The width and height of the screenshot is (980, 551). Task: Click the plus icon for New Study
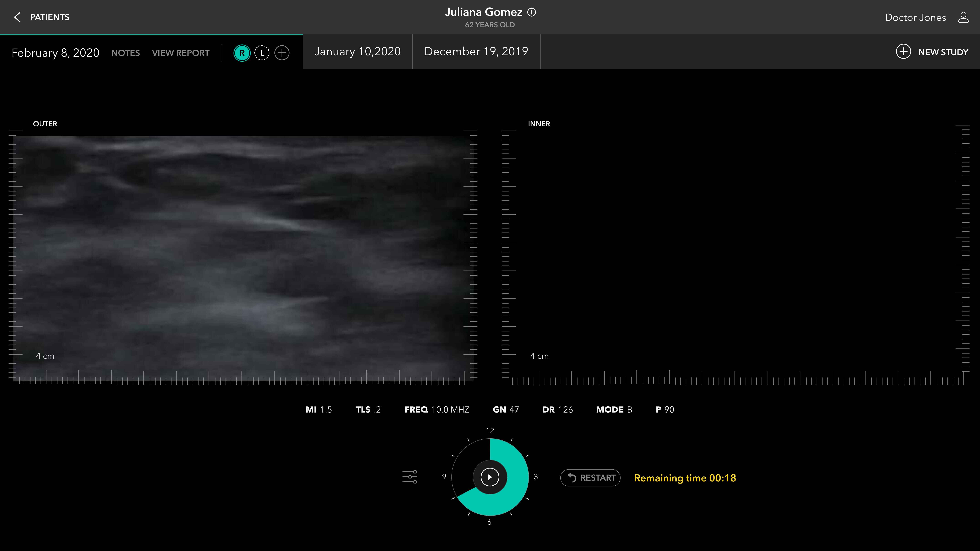(x=903, y=52)
